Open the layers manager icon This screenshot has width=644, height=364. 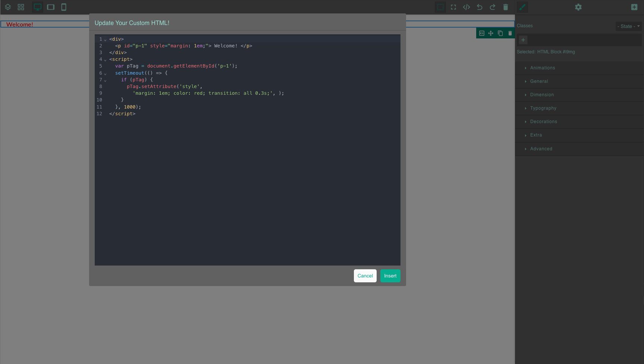[x=8, y=7]
